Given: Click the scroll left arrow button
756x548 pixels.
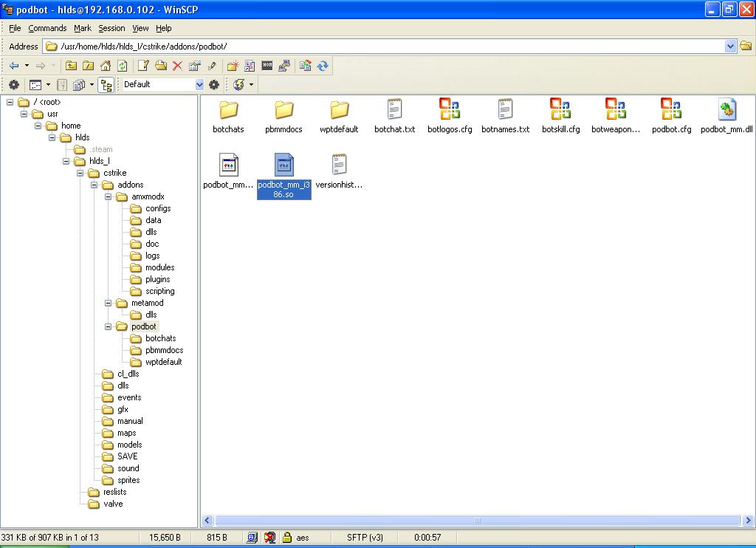Looking at the screenshot, I should coord(207,521).
